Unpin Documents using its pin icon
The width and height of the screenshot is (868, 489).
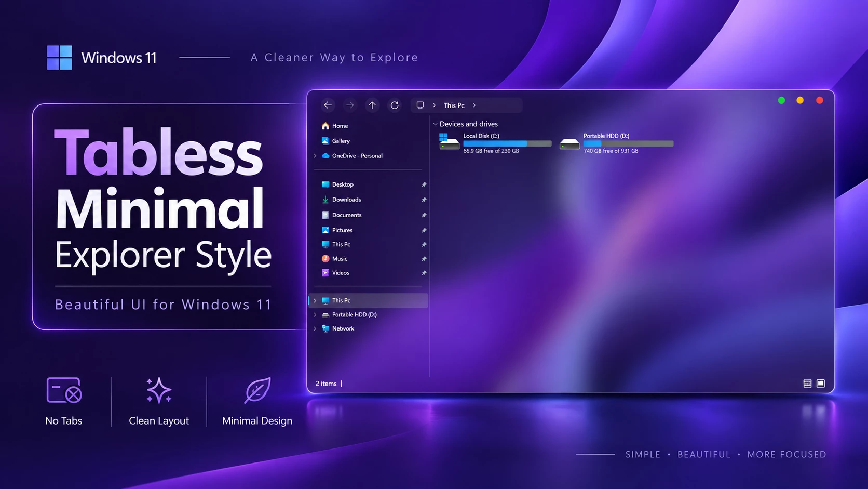pos(424,215)
